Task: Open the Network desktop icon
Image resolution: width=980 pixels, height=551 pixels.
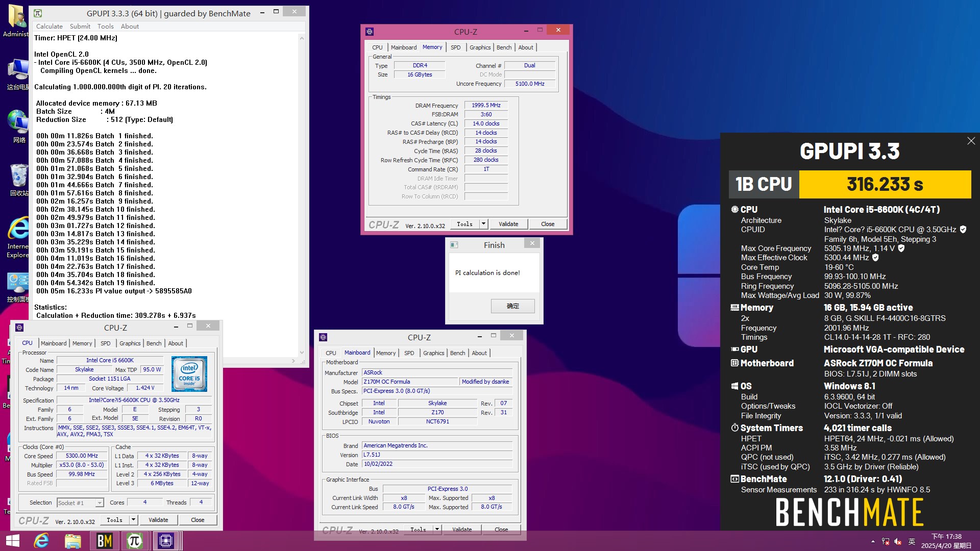Action: (x=18, y=127)
